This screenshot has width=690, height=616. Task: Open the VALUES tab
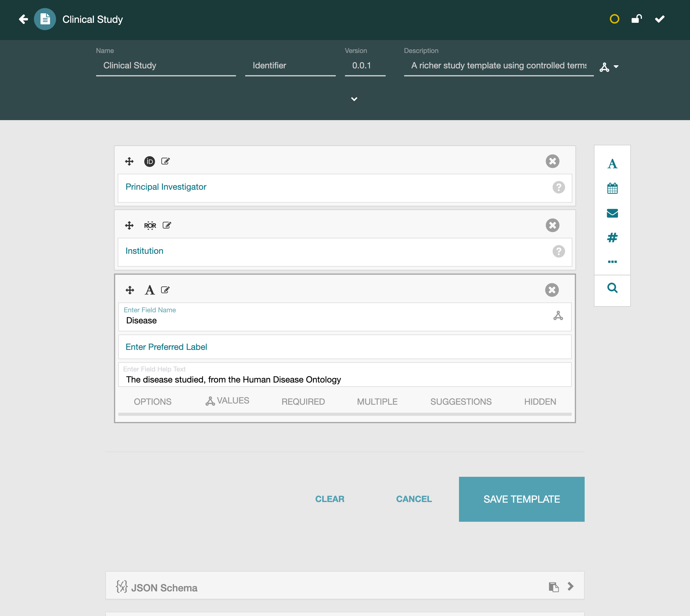pyautogui.click(x=227, y=401)
